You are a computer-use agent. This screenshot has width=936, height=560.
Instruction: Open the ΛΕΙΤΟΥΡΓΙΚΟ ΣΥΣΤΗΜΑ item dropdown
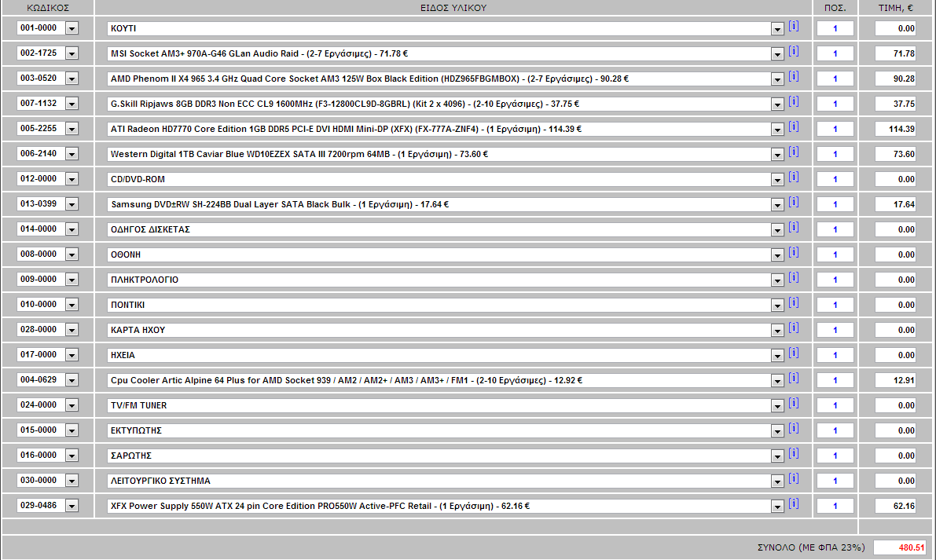tap(777, 481)
